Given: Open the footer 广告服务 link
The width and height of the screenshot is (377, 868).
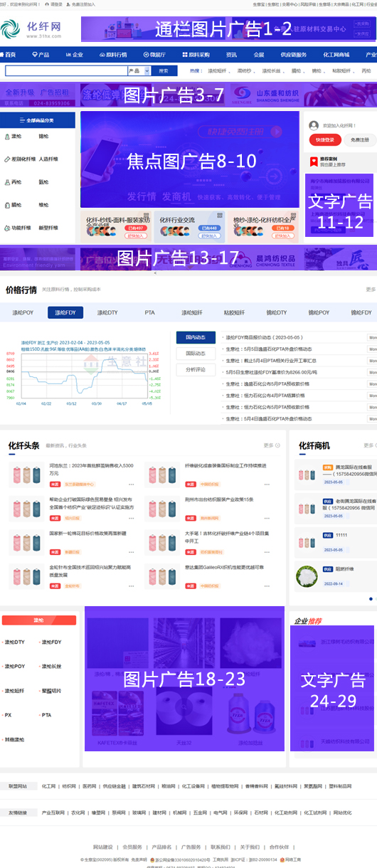Looking at the screenshot, I should 191,847.
